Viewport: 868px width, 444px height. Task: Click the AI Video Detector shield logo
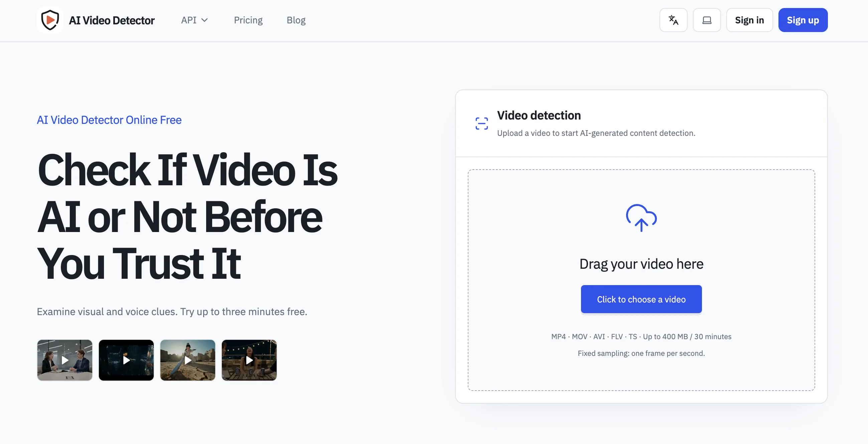point(50,20)
